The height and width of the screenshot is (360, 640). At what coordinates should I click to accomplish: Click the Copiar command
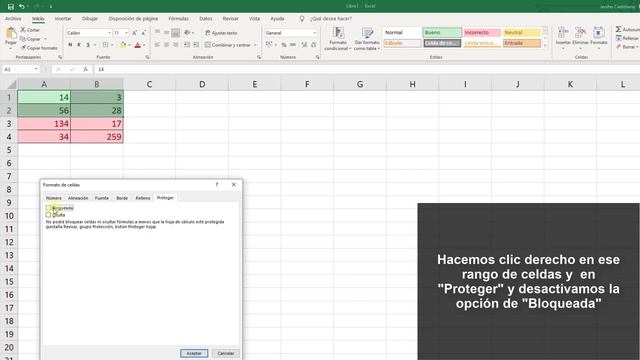coord(31,39)
